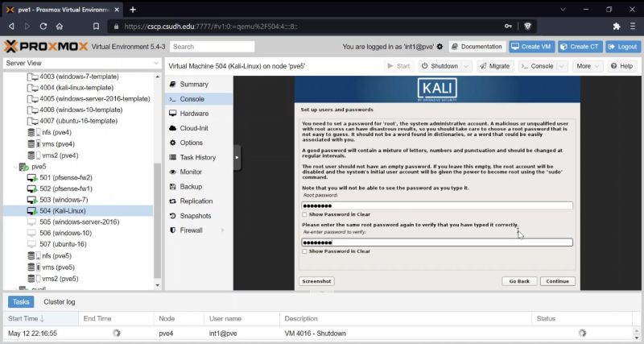Image resolution: width=644 pixels, height=344 pixels.
Task: Click the Migrate button
Action: pyautogui.click(x=495, y=66)
